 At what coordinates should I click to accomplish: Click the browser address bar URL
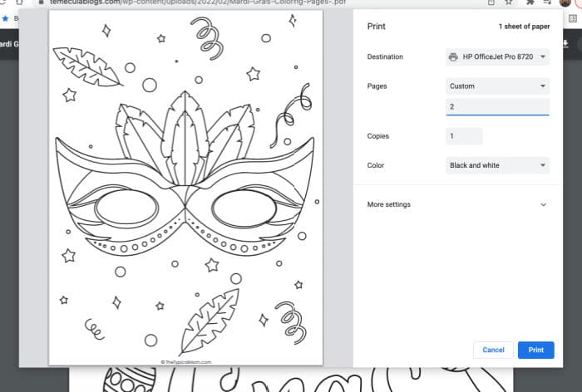point(198,2)
